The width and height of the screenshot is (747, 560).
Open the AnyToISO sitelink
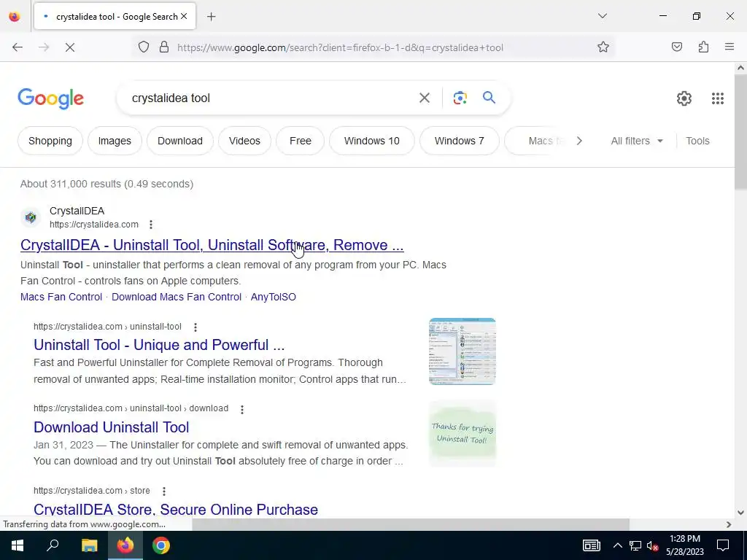[274, 297]
